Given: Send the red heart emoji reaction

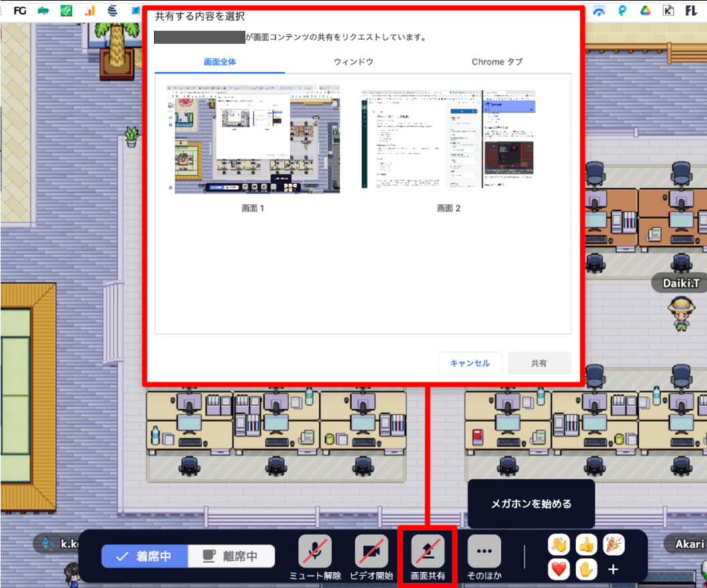Looking at the screenshot, I should point(558,569).
